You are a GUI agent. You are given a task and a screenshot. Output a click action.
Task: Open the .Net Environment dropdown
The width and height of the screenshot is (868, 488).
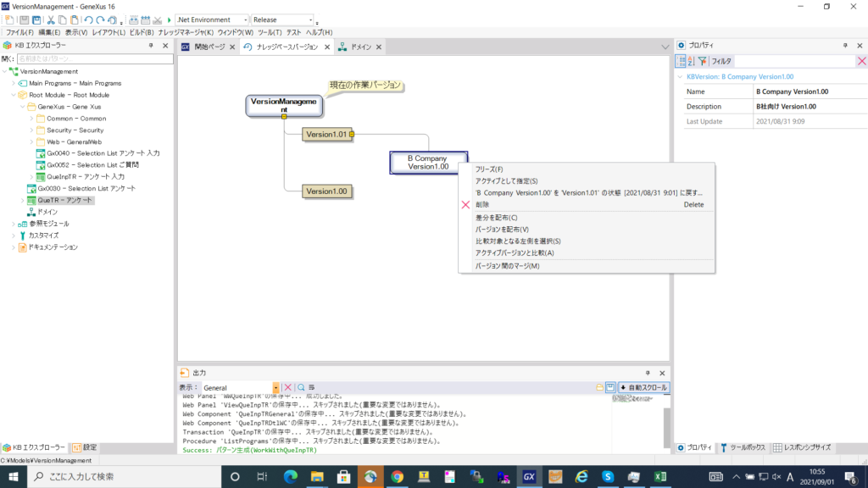[246, 20]
